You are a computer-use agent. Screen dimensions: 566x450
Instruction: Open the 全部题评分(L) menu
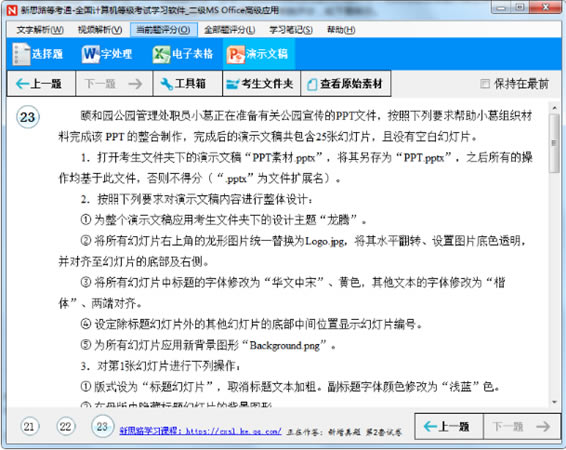tap(230, 30)
